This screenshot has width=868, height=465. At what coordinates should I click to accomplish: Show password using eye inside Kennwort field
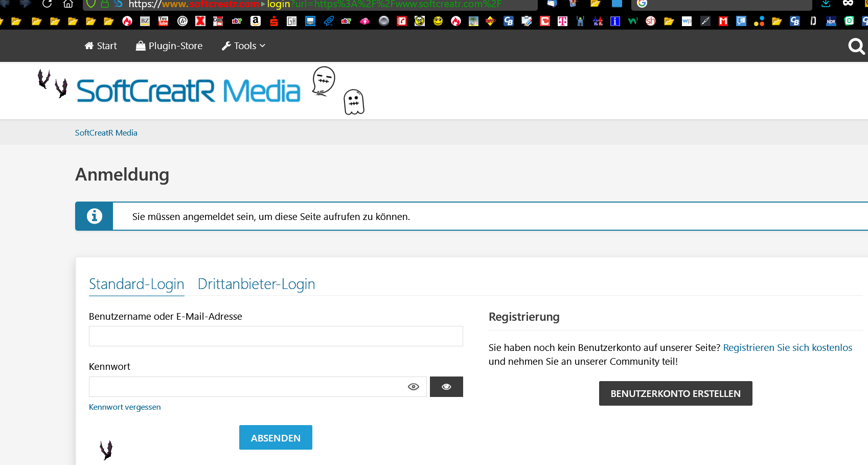coord(414,387)
